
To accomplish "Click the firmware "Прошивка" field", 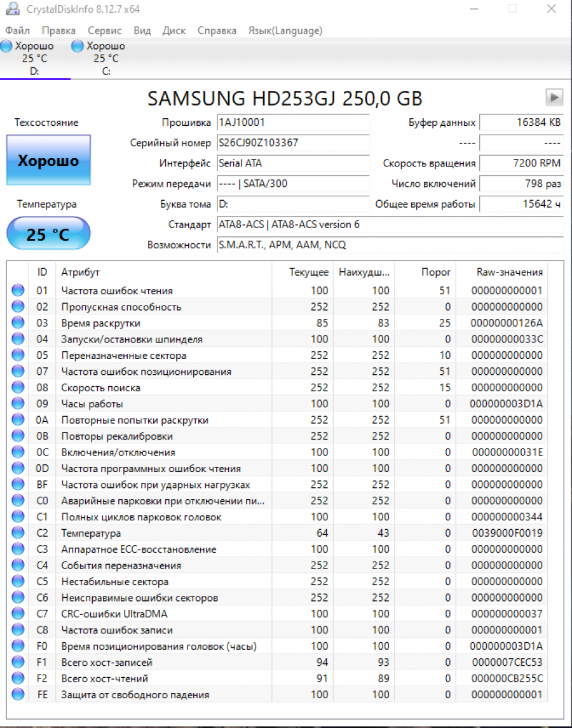I will [x=293, y=123].
